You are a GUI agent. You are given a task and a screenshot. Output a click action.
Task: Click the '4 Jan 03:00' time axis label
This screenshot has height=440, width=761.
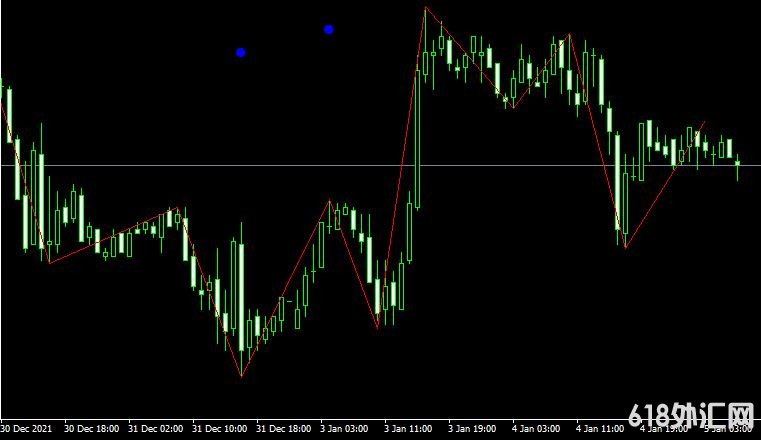tap(536, 429)
